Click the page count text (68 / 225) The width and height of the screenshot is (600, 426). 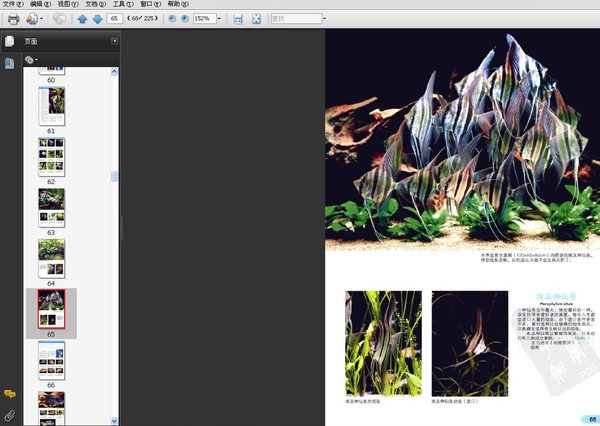pos(142,18)
